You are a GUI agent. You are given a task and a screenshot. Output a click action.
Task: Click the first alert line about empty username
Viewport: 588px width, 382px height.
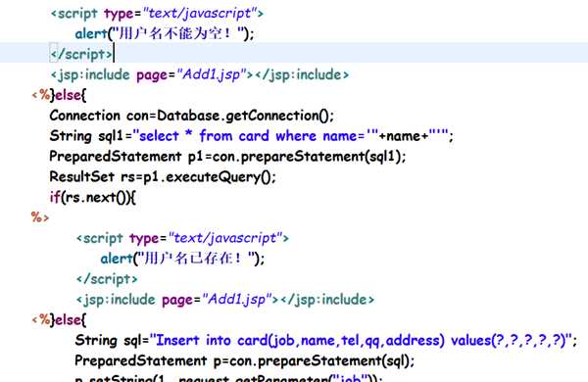coord(165,33)
